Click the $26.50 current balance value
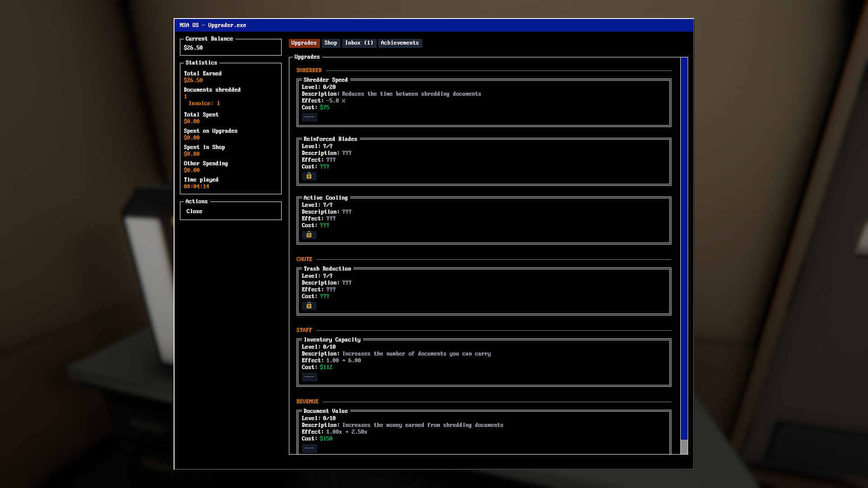 coord(193,48)
